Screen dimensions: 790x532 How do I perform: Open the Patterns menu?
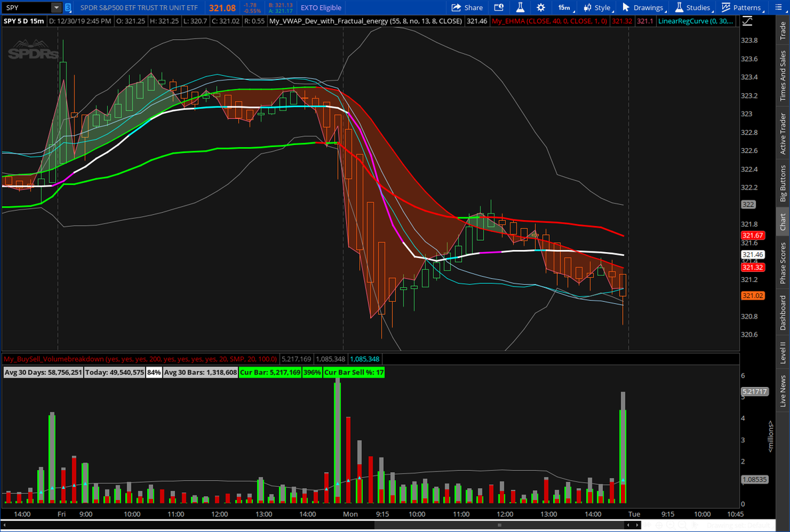(x=741, y=7)
